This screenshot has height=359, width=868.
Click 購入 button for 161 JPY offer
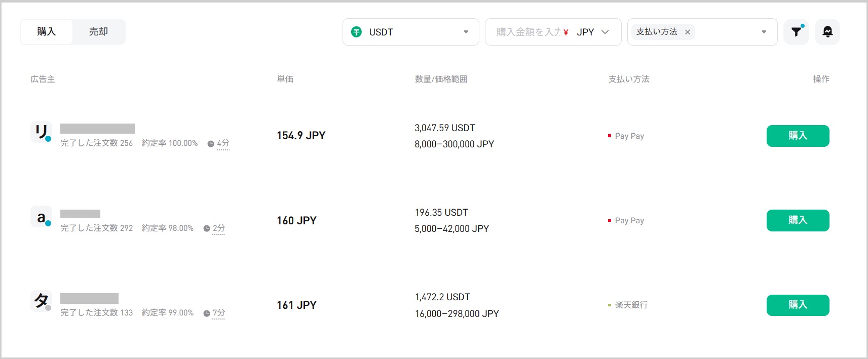pyautogui.click(x=797, y=305)
